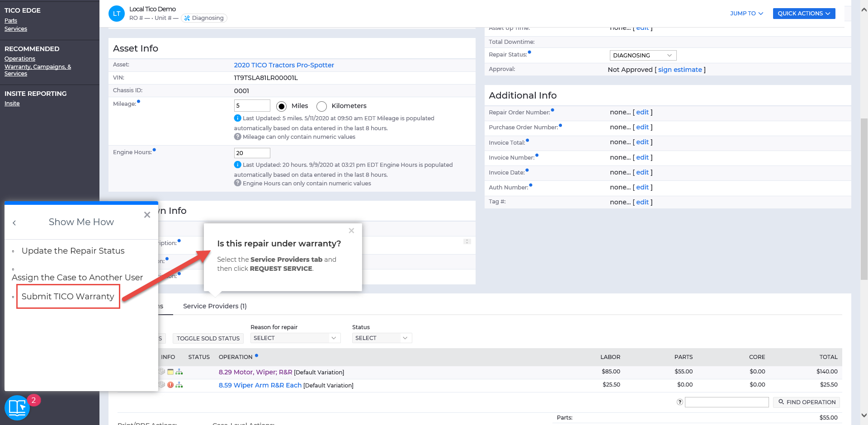Open the parts brick icon in the 8.29 Motor row

pyautogui.click(x=162, y=372)
